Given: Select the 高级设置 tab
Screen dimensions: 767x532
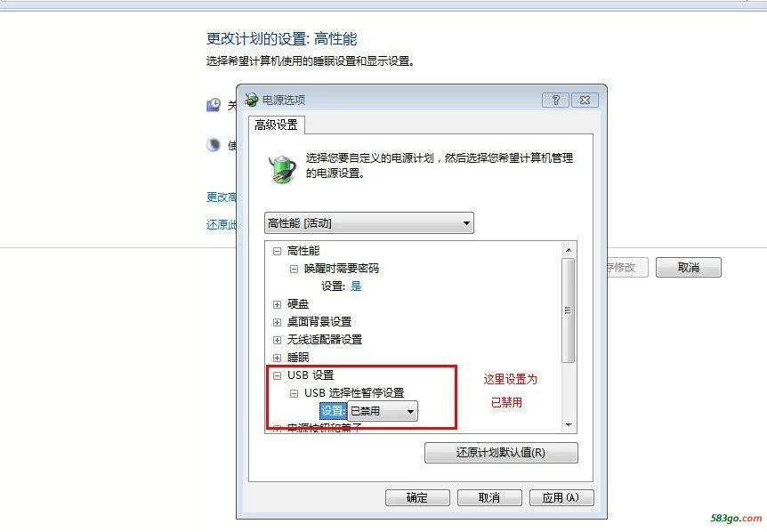Looking at the screenshot, I should click(x=277, y=125).
